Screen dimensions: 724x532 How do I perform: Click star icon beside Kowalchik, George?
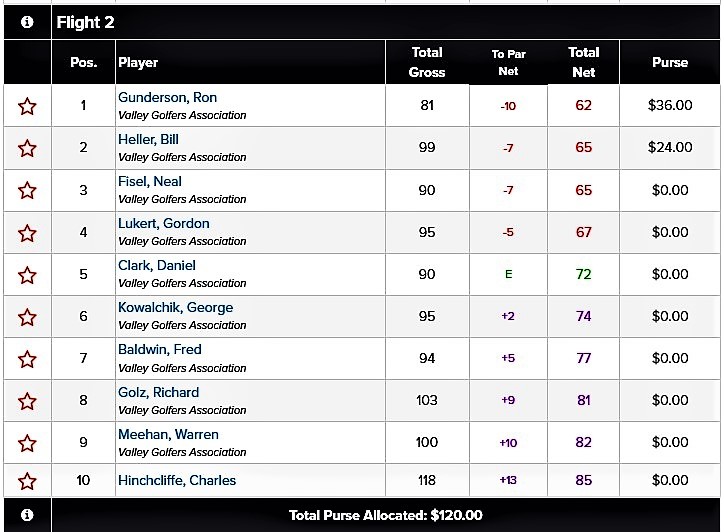tap(27, 317)
